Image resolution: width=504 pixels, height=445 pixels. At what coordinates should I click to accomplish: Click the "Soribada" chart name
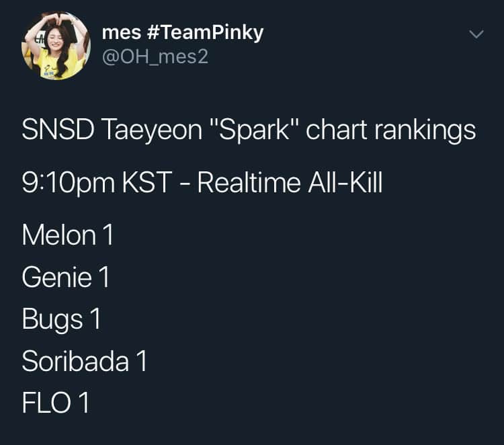click(75, 362)
